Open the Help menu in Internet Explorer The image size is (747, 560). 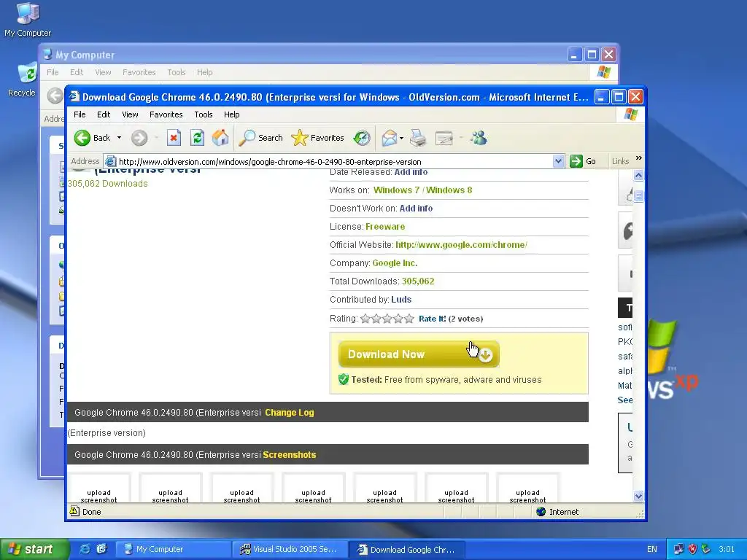(x=231, y=114)
